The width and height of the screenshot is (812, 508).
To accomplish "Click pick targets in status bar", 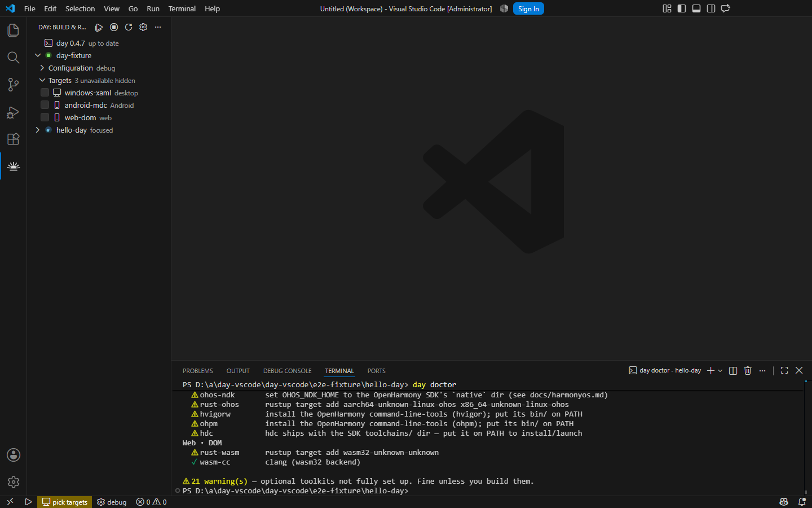I will click(x=65, y=502).
